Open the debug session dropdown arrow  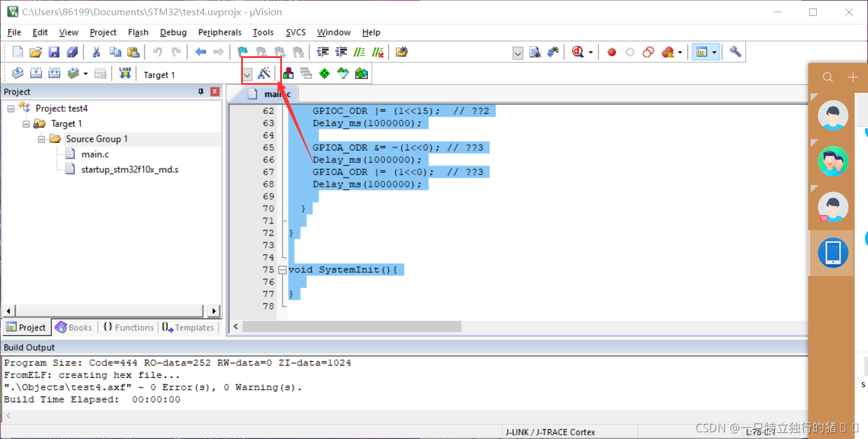tap(590, 53)
